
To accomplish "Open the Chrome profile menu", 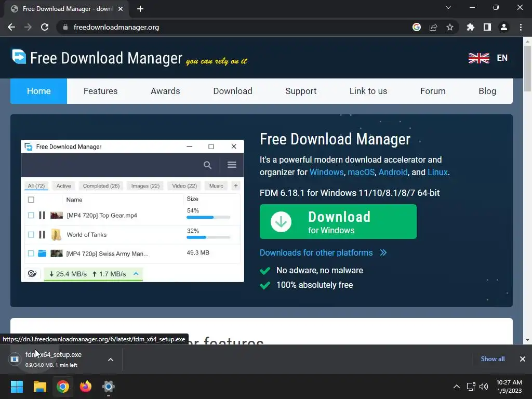I will [x=504, y=27].
